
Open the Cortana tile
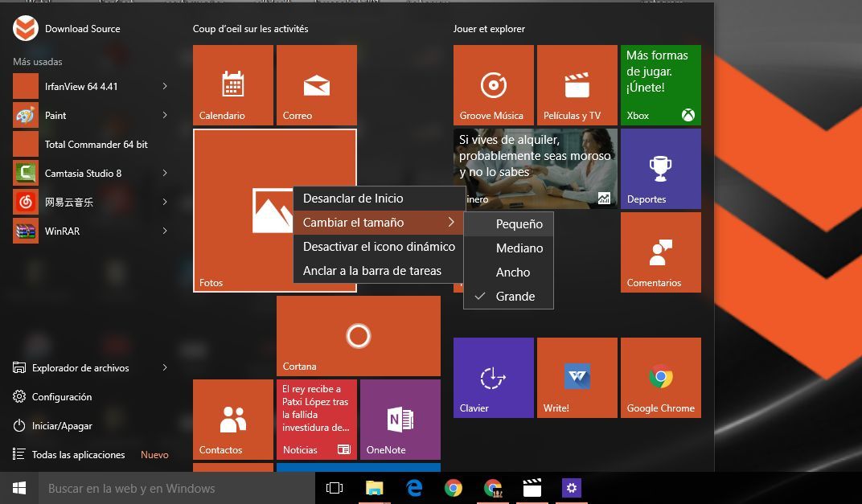point(359,336)
